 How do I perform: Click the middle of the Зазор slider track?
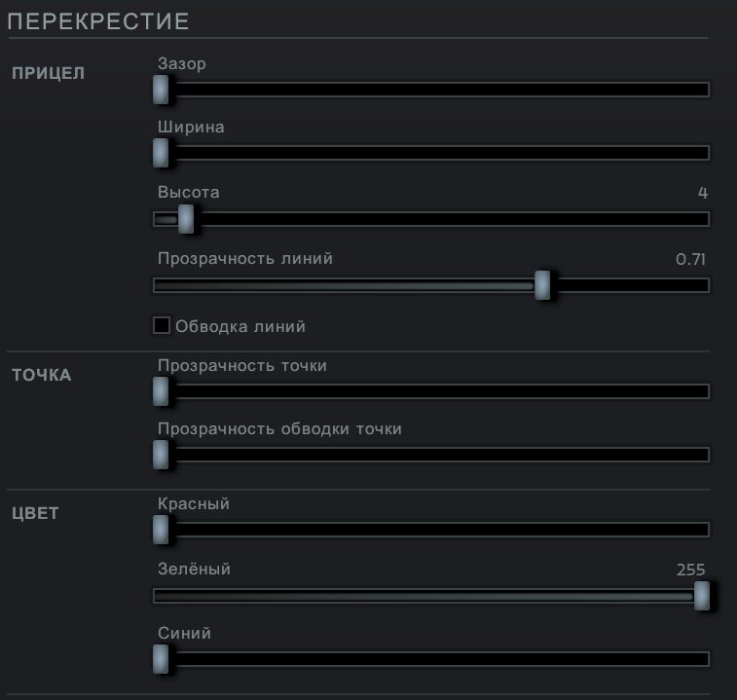431,90
